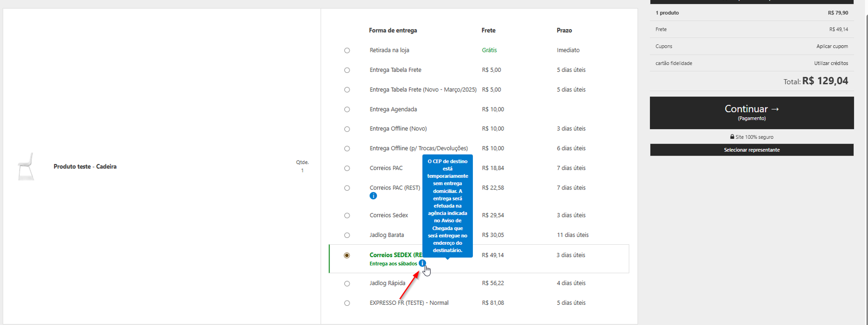Click the Selecionar representante button
The height and width of the screenshot is (325, 868).
tap(751, 150)
